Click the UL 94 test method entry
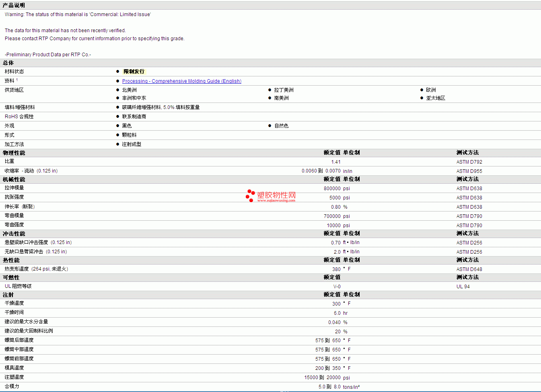Viewport: 541px width, 392px height. coord(463,287)
